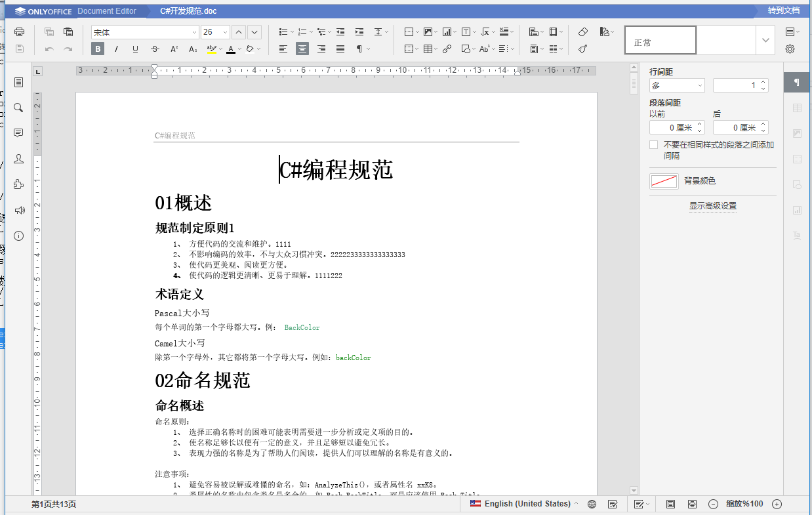
Task: Show advanced settings (显示高级设置) link
Action: coord(713,206)
